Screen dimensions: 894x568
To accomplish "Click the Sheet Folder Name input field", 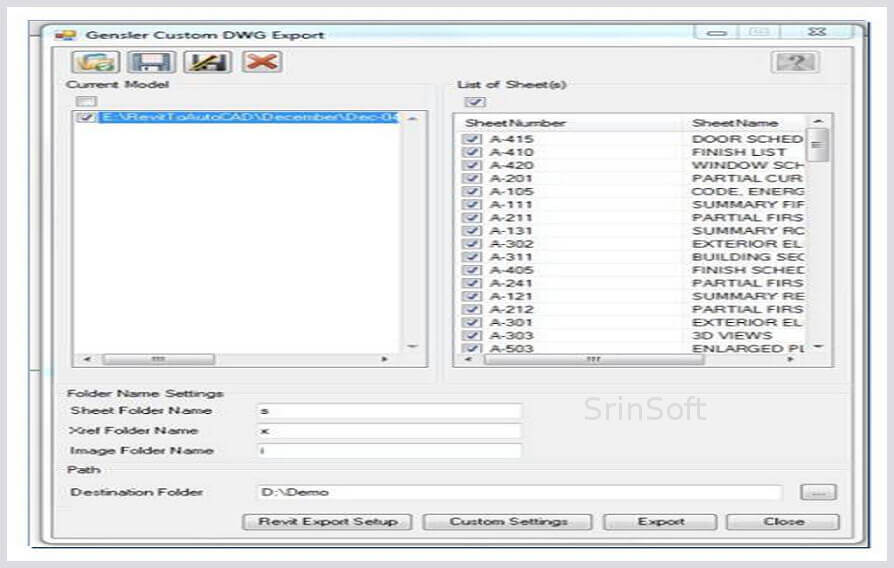I will click(389, 411).
